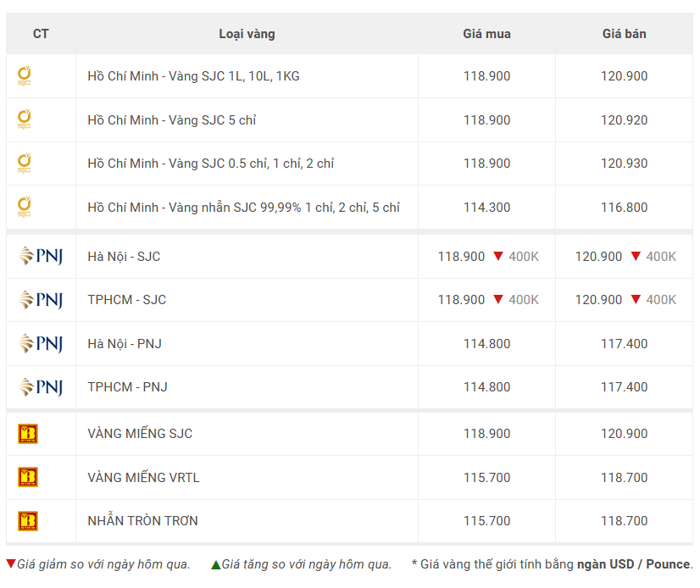Click red down arrow in TPHCM - SJC sell price
This screenshot has height=588, width=700.
(x=636, y=299)
